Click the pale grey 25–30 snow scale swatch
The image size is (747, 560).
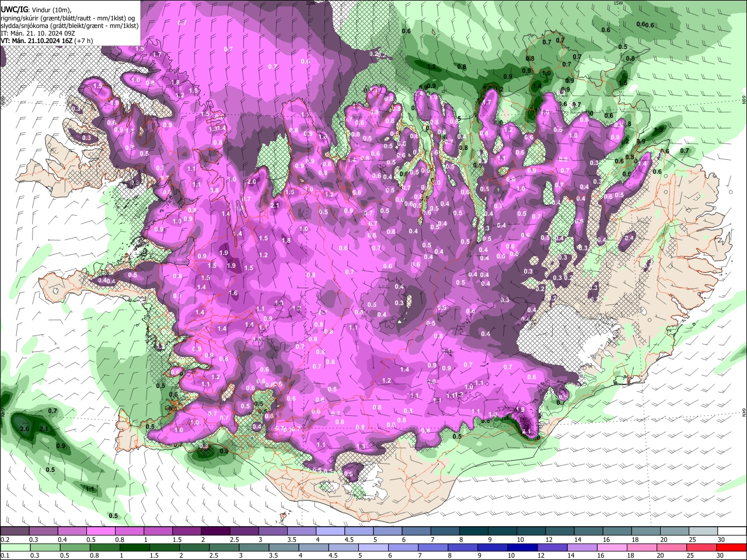pos(704,531)
